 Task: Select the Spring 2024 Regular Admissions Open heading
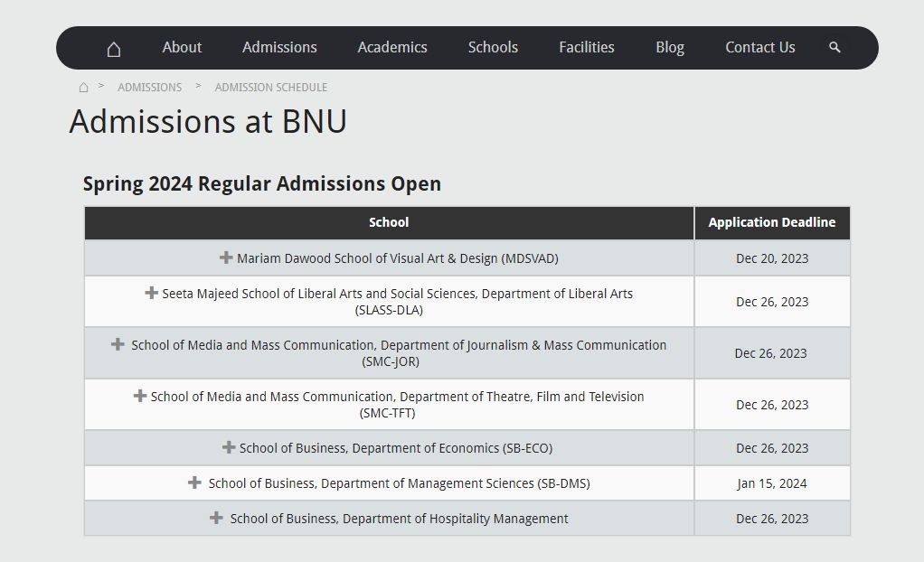(261, 183)
